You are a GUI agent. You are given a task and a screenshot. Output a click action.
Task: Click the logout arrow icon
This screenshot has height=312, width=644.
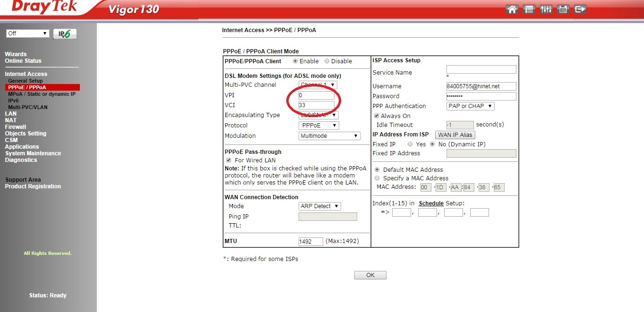pos(580,9)
